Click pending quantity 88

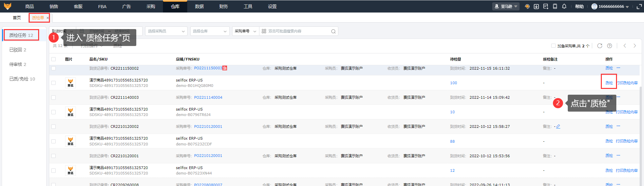[x=452, y=141]
